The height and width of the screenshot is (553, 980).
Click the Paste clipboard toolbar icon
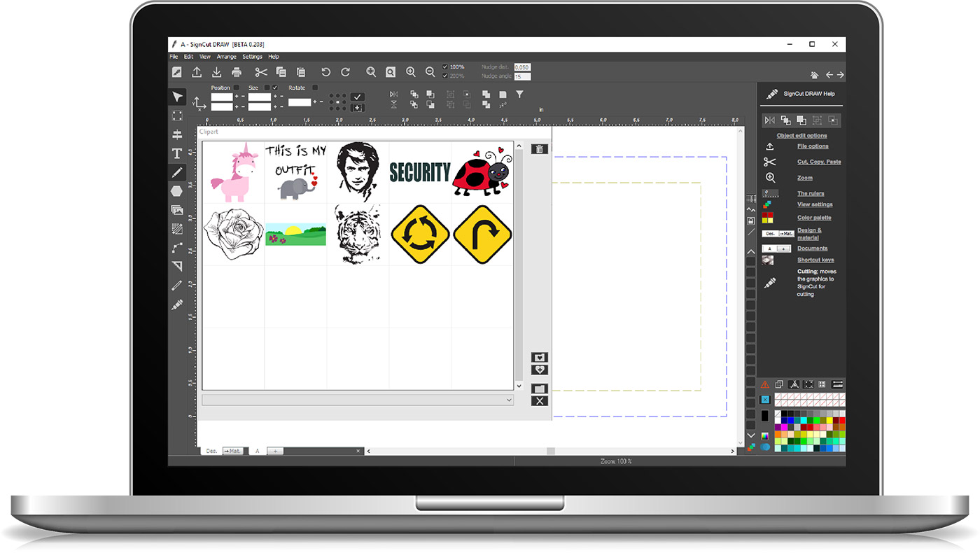pos(300,72)
